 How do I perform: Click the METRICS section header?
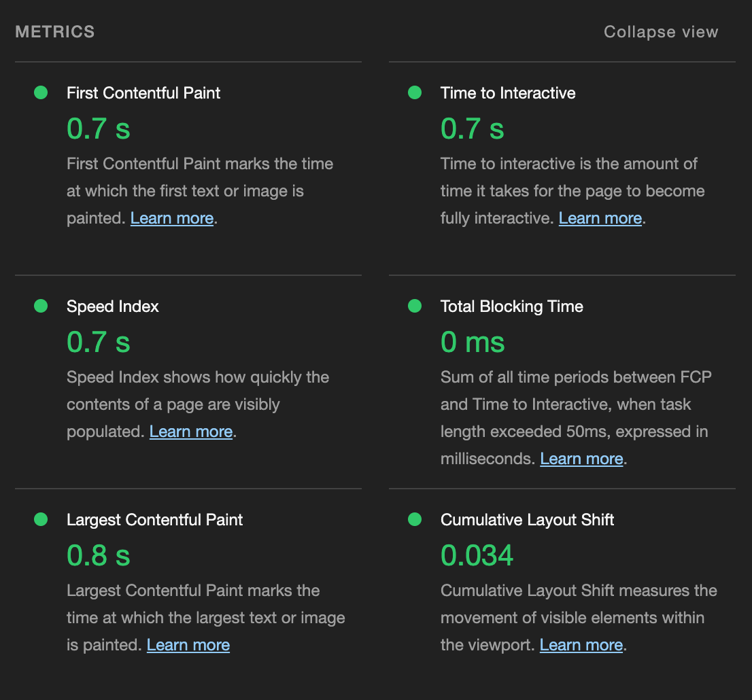coord(54,31)
